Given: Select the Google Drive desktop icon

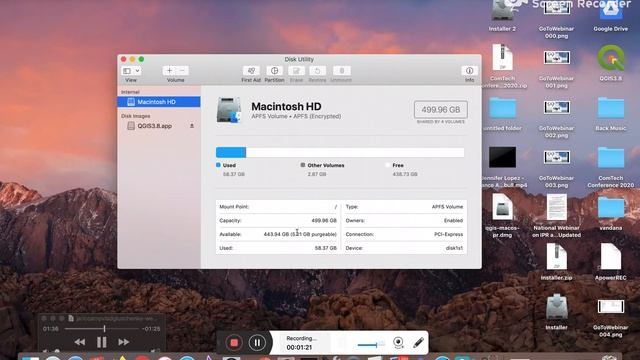Looking at the screenshot, I should point(611,16).
